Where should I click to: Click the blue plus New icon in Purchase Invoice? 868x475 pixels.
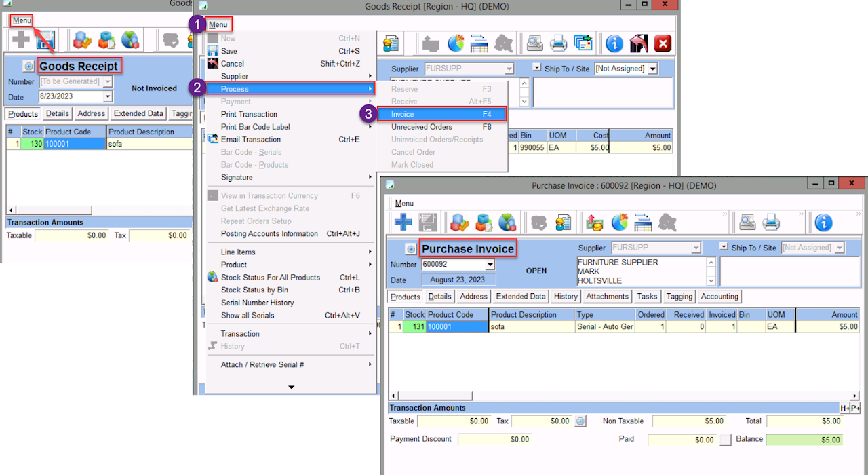point(403,222)
